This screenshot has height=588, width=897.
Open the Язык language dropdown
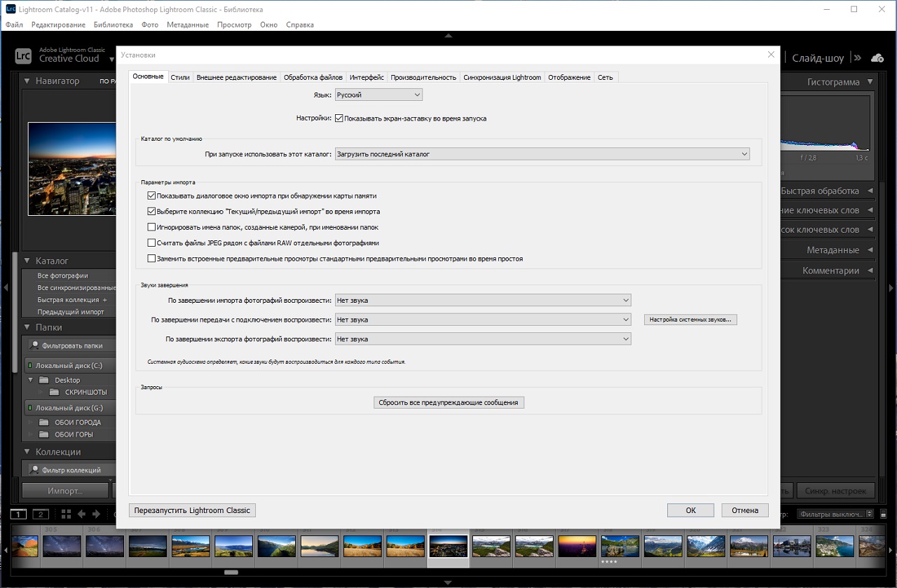pos(378,95)
